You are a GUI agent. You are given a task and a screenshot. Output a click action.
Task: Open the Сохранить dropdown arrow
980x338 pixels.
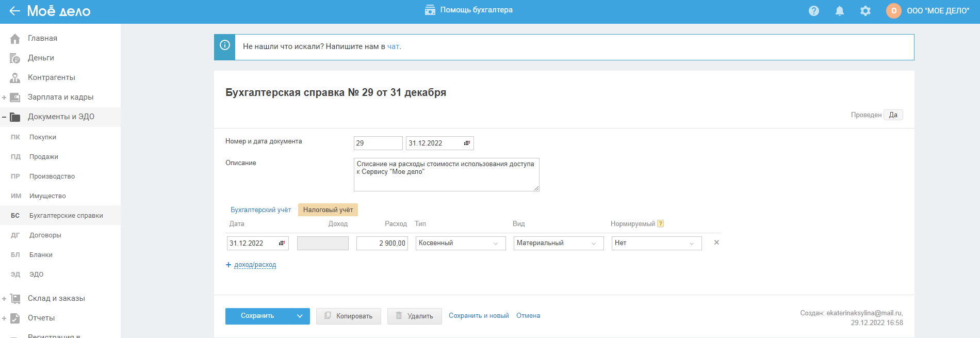pyautogui.click(x=300, y=316)
